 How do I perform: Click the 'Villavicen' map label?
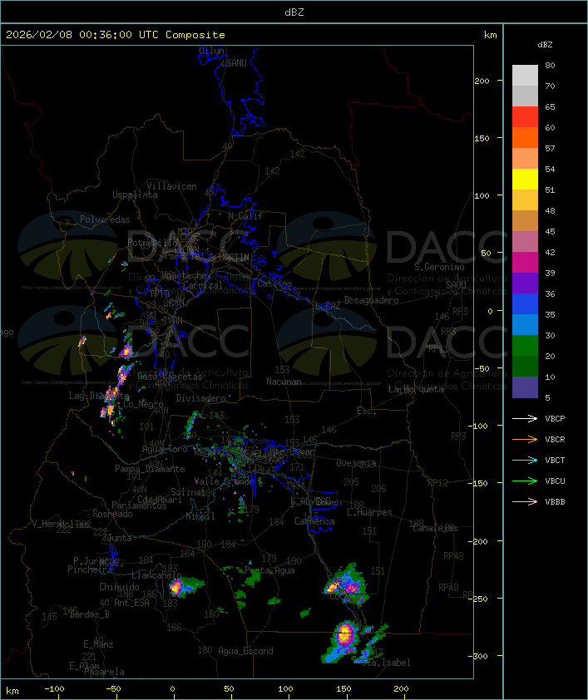172,186
